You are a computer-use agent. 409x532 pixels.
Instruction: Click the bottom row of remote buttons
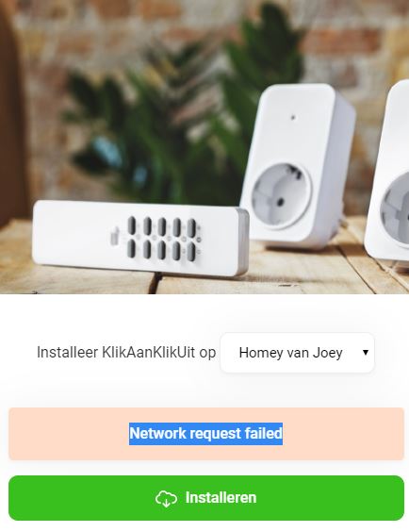(x=162, y=250)
